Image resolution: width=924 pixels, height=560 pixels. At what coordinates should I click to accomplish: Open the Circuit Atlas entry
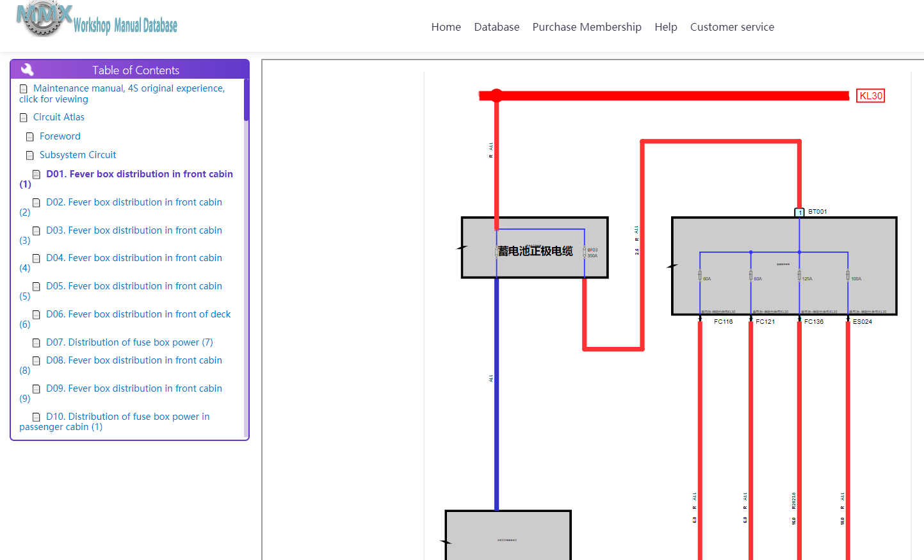pyautogui.click(x=59, y=117)
